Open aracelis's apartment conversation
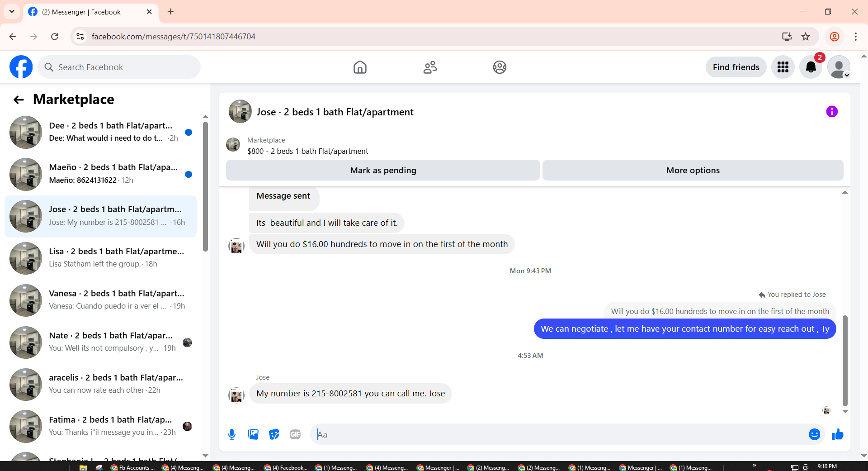The image size is (868, 471). click(100, 385)
